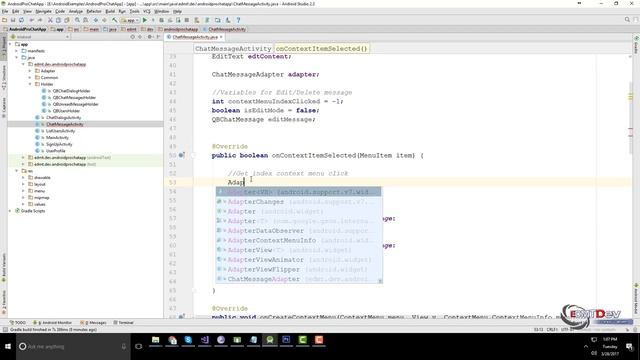Click the Stop square icon in toolbar
The width and height of the screenshot is (640, 360).
(x=187, y=20)
